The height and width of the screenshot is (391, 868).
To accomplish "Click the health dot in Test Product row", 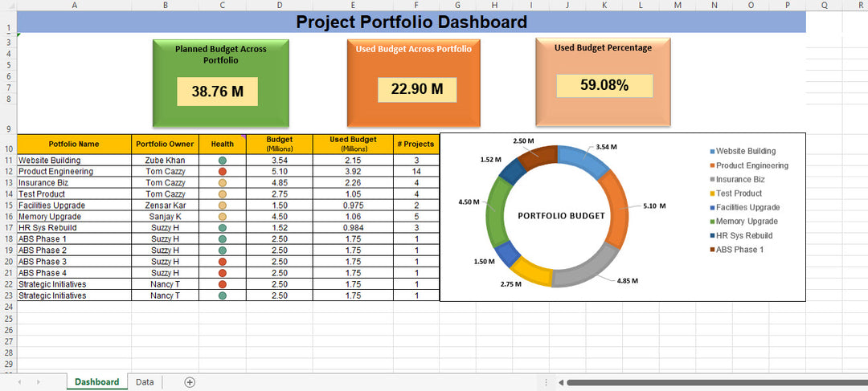I will tap(223, 194).
